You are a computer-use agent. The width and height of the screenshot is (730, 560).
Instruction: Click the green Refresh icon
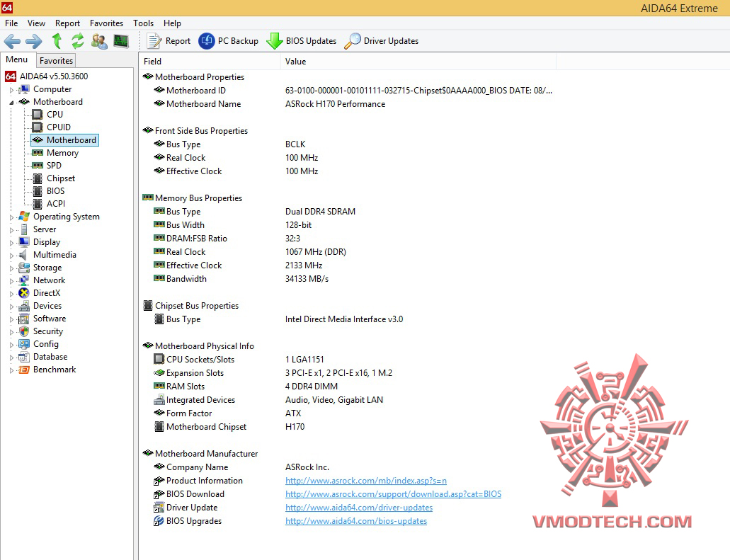point(77,41)
